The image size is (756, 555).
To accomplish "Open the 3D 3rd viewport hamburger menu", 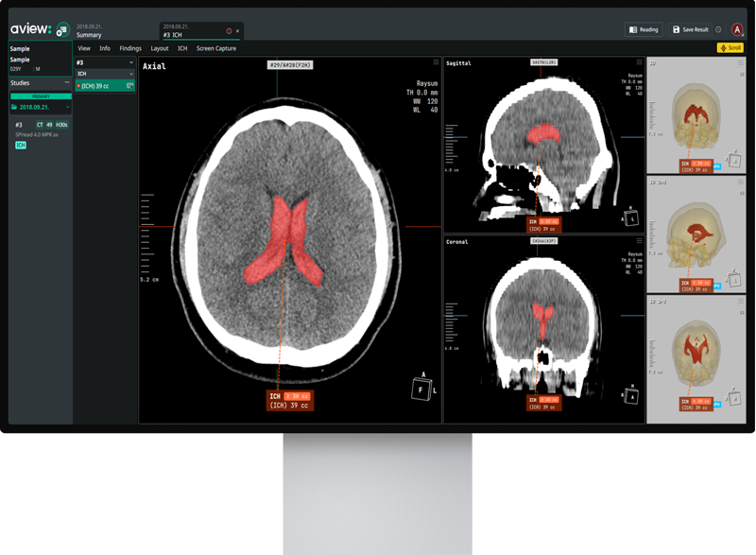I will (741, 301).
